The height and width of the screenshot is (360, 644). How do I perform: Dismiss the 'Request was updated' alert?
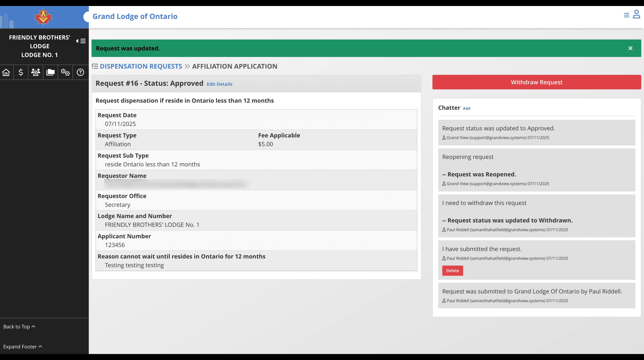(631, 48)
